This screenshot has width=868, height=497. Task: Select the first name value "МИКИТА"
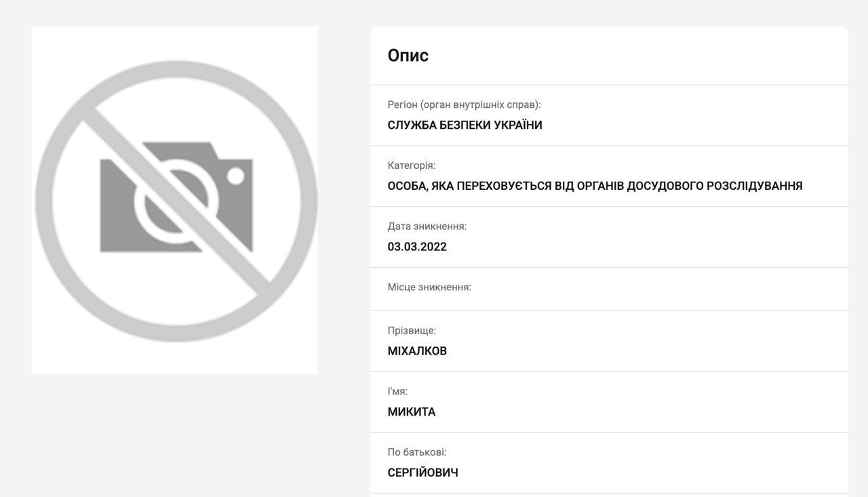pyautogui.click(x=411, y=412)
